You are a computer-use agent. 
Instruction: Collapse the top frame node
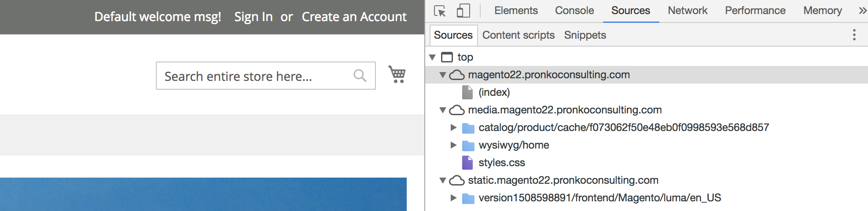[x=432, y=57]
